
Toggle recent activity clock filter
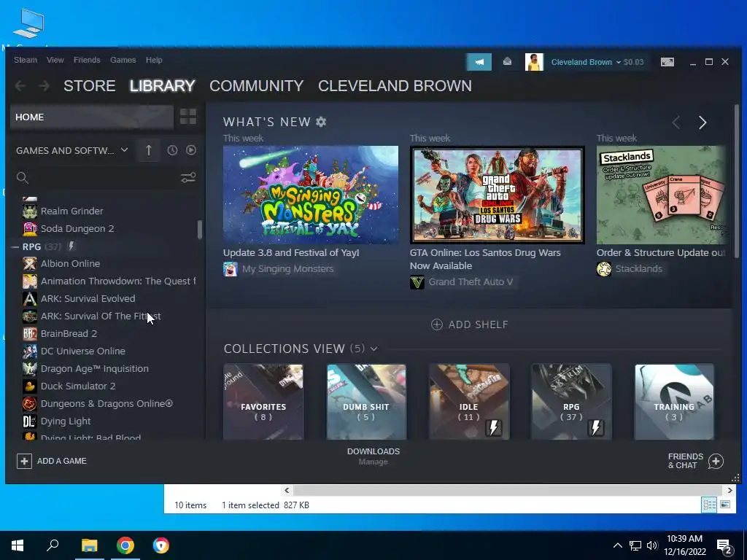(x=172, y=150)
